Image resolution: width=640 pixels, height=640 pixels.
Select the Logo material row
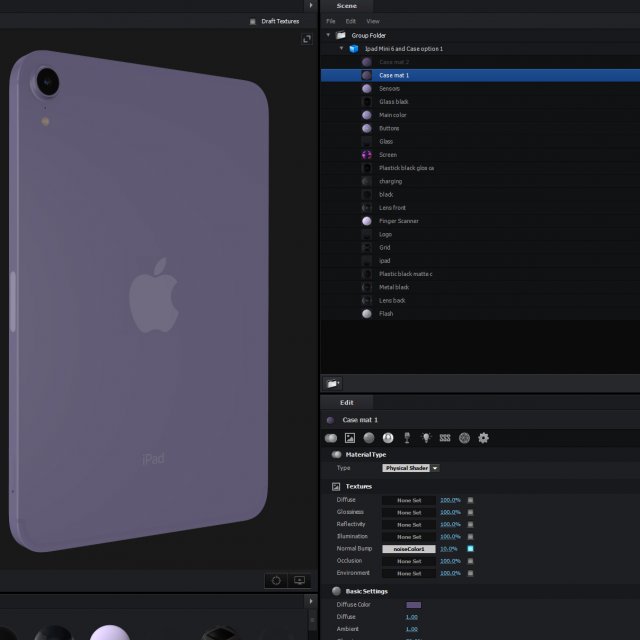[x=480, y=234]
